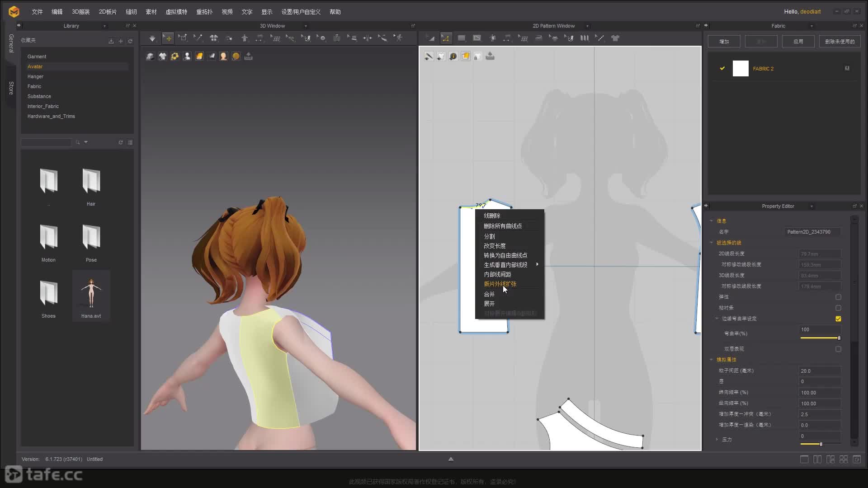This screenshot has height=488, width=868.
Task: Click the 应用 button in Fabric panel
Action: [x=798, y=42]
